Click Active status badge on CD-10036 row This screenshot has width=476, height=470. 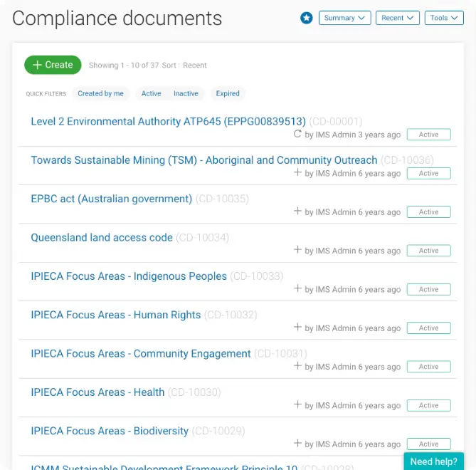[x=428, y=173]
